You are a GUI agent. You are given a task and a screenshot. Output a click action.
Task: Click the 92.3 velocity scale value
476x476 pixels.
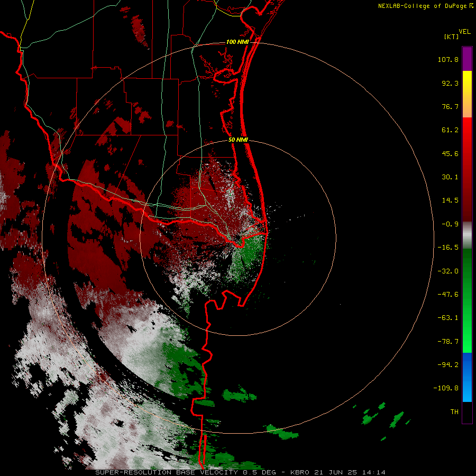point(450,83)
